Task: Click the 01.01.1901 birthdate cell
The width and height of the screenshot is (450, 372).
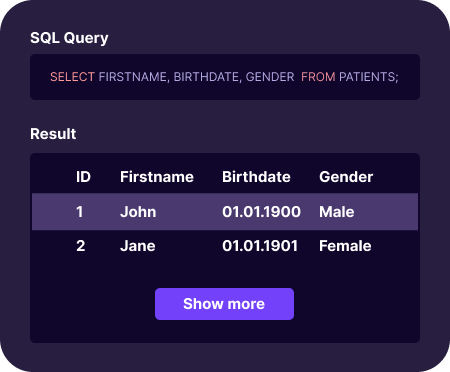Action: pyautogui.click(x=260, y=246)
